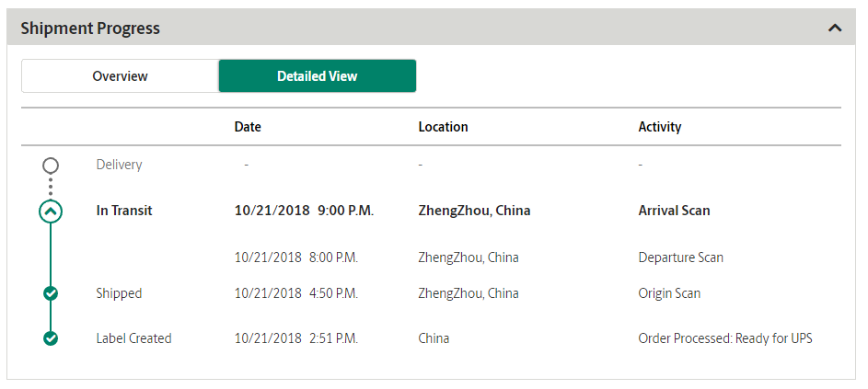This screenshot has width=868, height=389.
Task: Click the Shipped status label
Action: pos(119,293)
